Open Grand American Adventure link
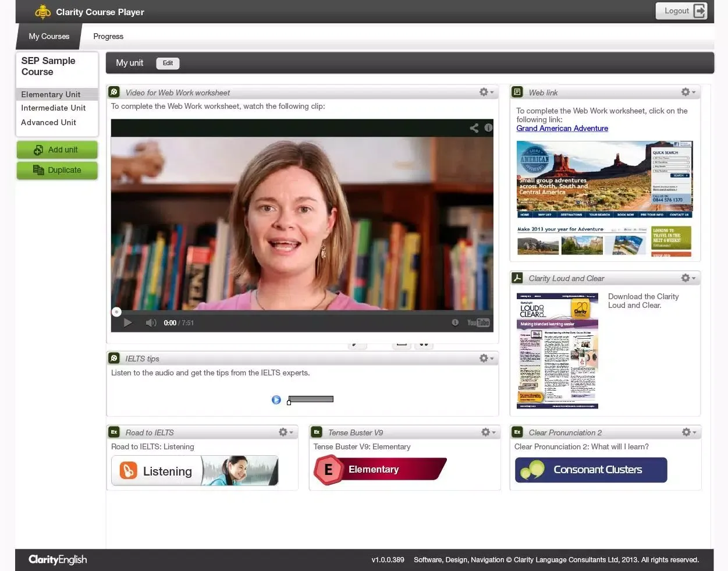Viewport: 728px width, 571px height. 562,129
